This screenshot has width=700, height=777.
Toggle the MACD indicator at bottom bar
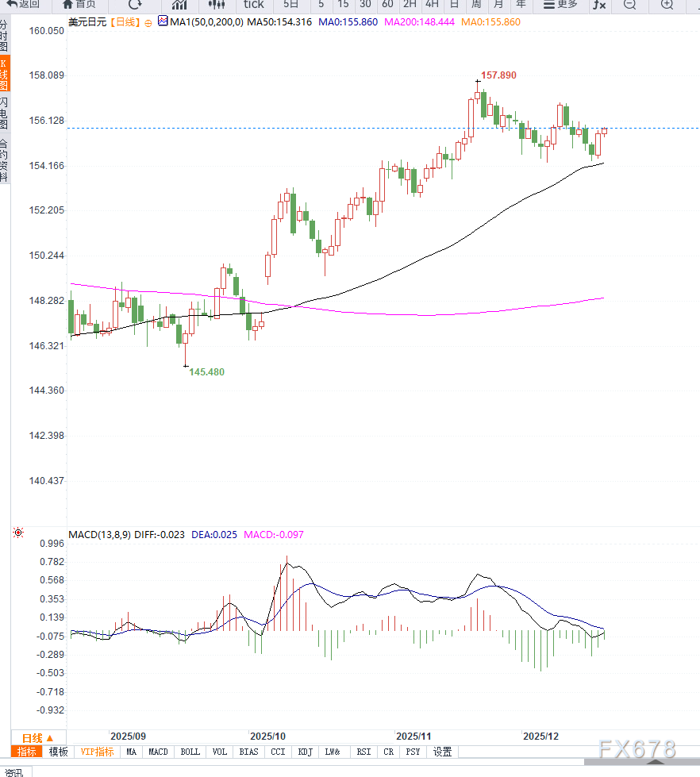158,752
